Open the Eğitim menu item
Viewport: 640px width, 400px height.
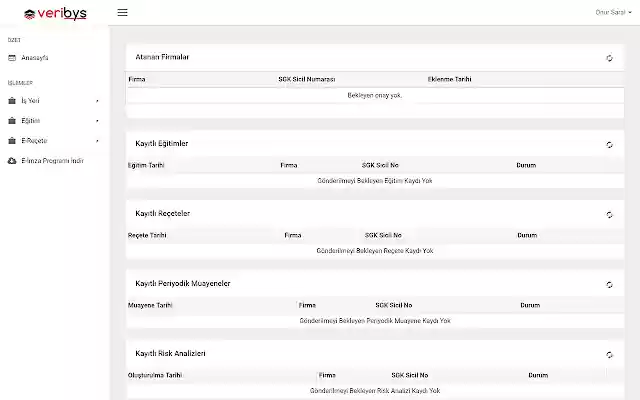(31, 121)
